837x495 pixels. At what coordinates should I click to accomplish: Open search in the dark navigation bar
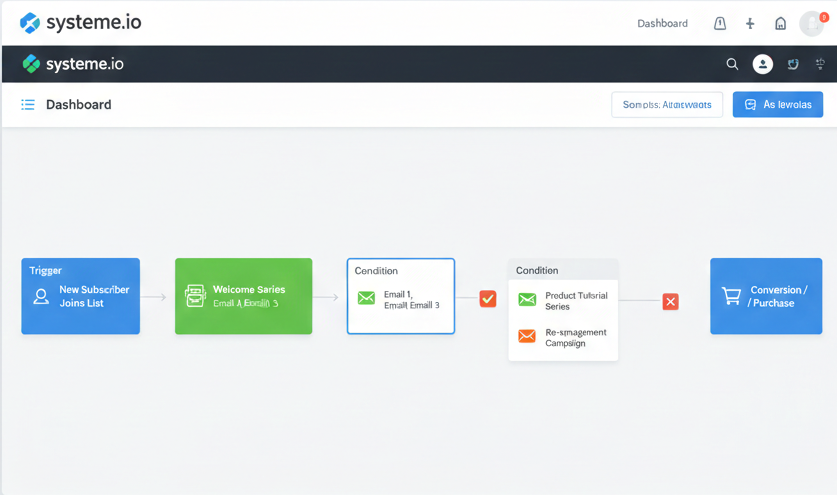coord(732,64)
